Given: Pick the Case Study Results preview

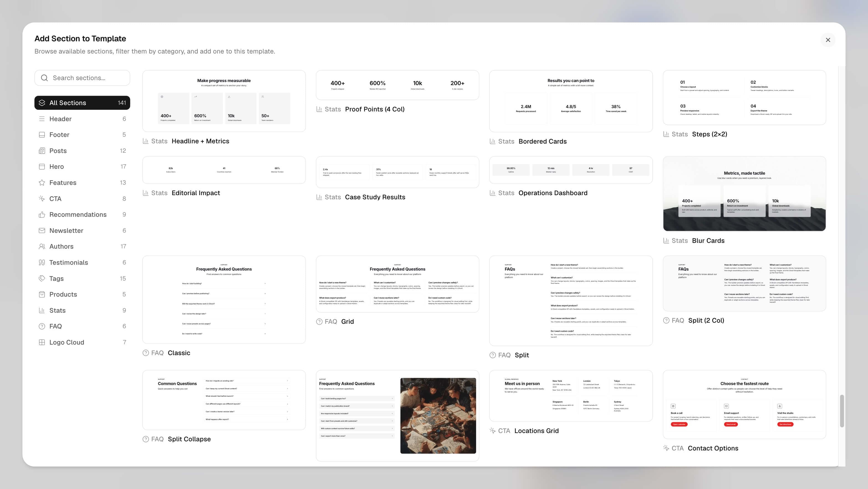Looking at the screenshot, I should [397, 172].
